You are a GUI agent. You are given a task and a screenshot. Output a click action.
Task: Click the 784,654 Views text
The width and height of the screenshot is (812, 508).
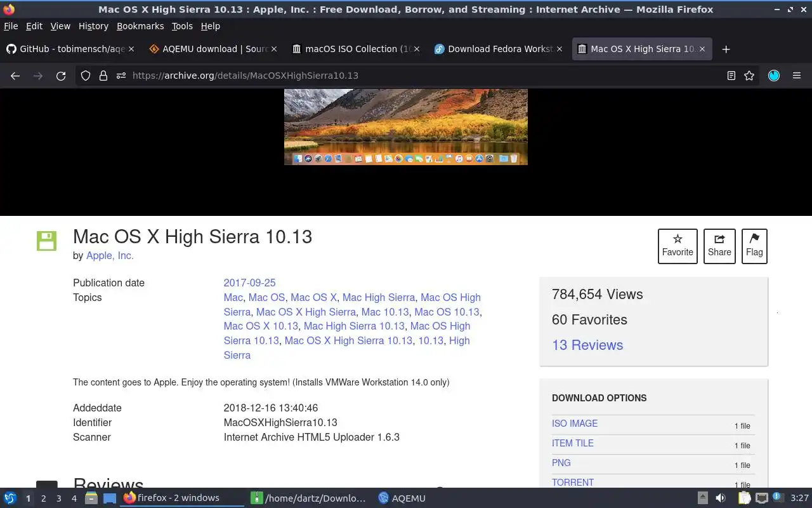coord(598,294)
